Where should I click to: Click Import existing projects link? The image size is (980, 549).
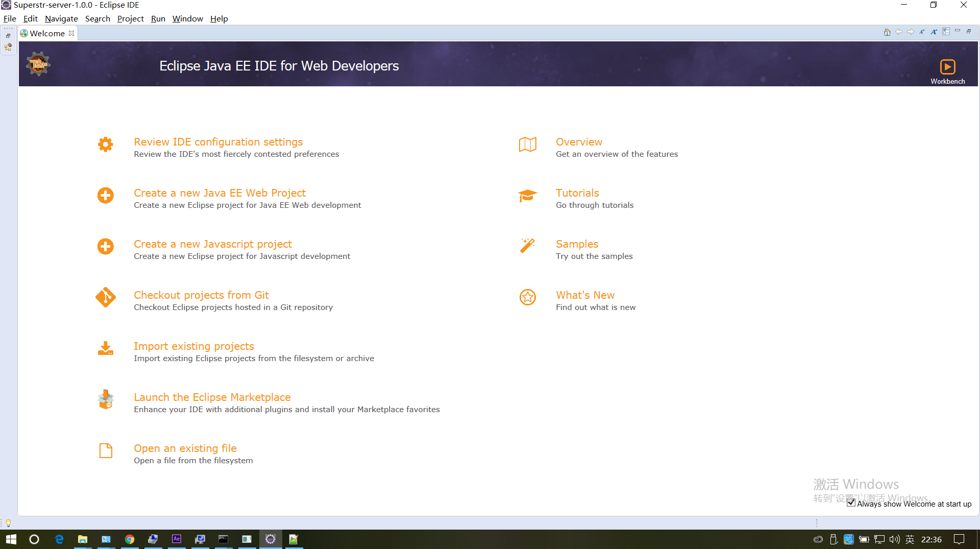coord(194,346)
